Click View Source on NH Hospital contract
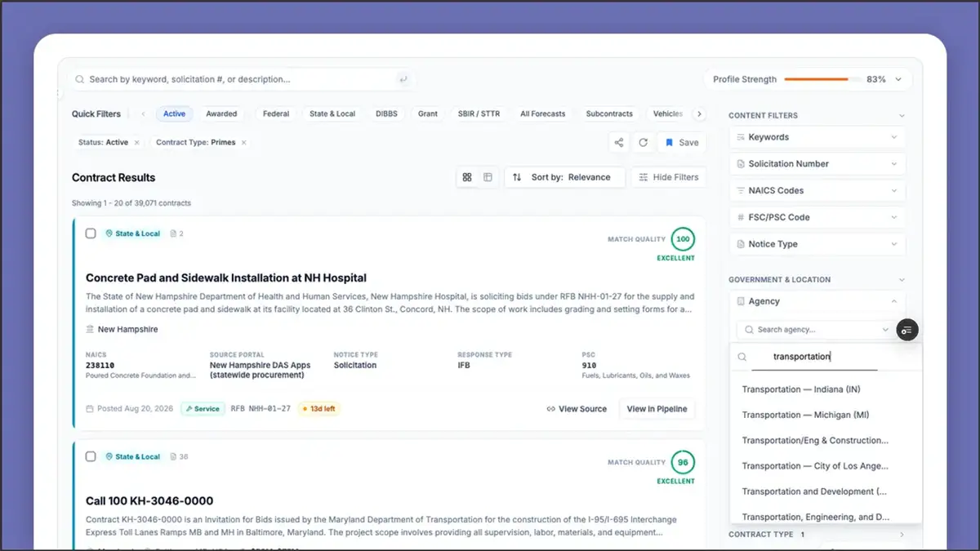Screen dimensions: 980x551 [577, 409]
